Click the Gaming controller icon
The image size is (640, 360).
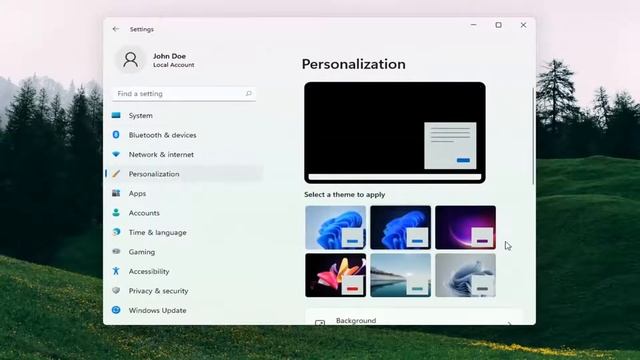pyautogui.click(x=116, y=252)
